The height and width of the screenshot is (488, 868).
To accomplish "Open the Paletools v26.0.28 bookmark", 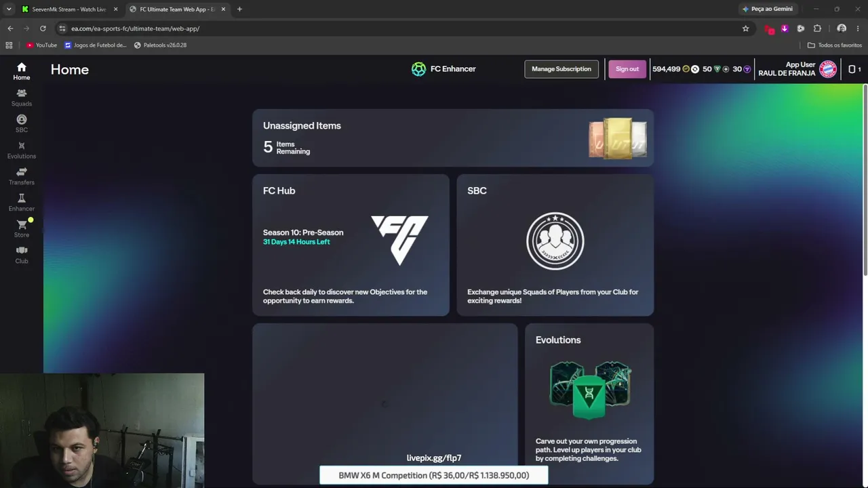I will click(160, 45).
